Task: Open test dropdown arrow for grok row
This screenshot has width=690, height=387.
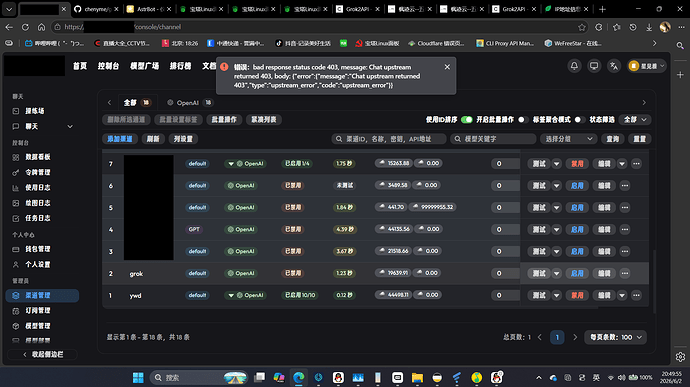Action: (557, 273)
